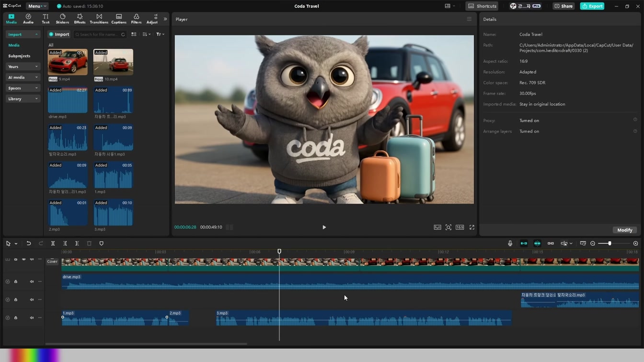Open the media filter dropdown
Image resolution: width=644 pixels, height=362 pixels.
[160, 34]
